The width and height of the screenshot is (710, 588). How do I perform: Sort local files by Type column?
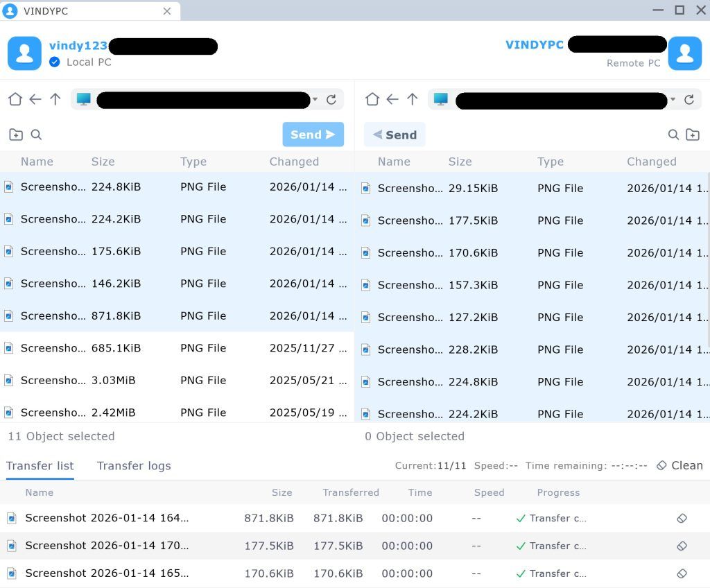pyautogui.click(x=193, y=162)
